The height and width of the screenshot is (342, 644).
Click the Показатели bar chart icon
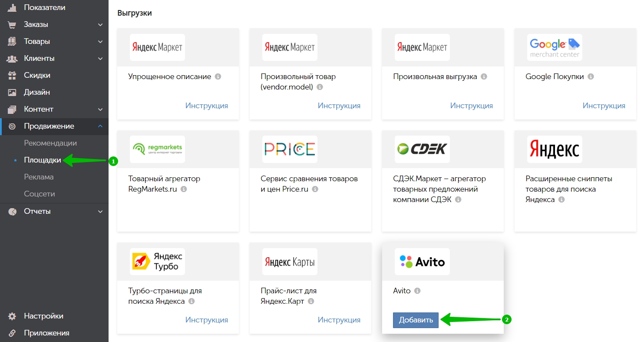(x=12, y=7)
